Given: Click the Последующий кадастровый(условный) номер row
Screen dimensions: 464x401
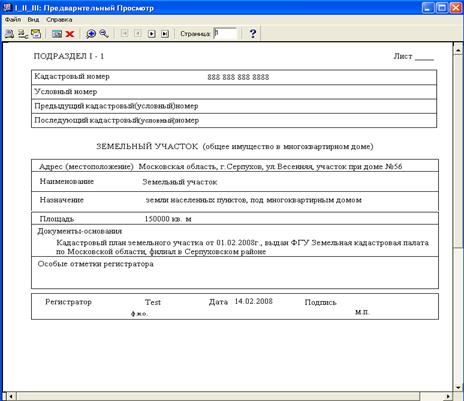Looking at the screenshot, I should click(234, 120).
